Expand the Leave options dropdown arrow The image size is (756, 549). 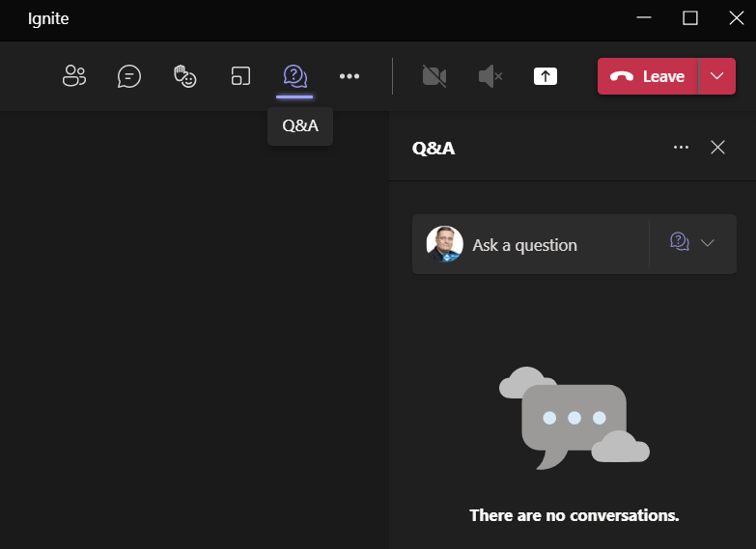click(x=715, y=76)
